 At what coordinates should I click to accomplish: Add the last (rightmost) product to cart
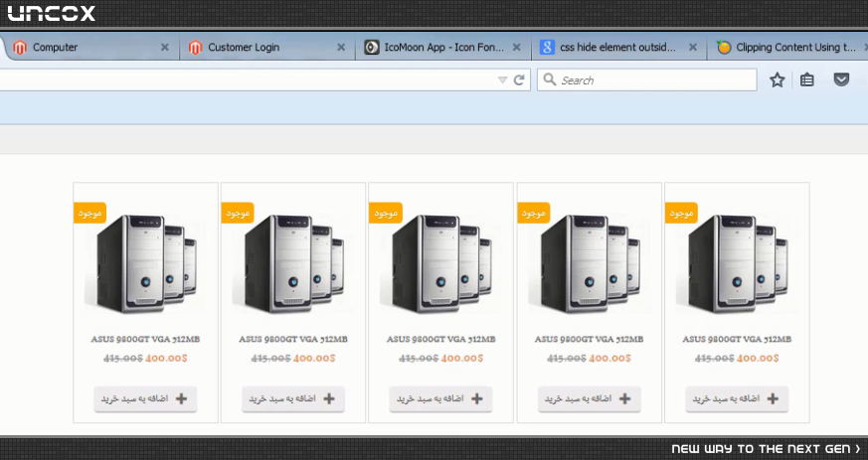tap(737, 398)
